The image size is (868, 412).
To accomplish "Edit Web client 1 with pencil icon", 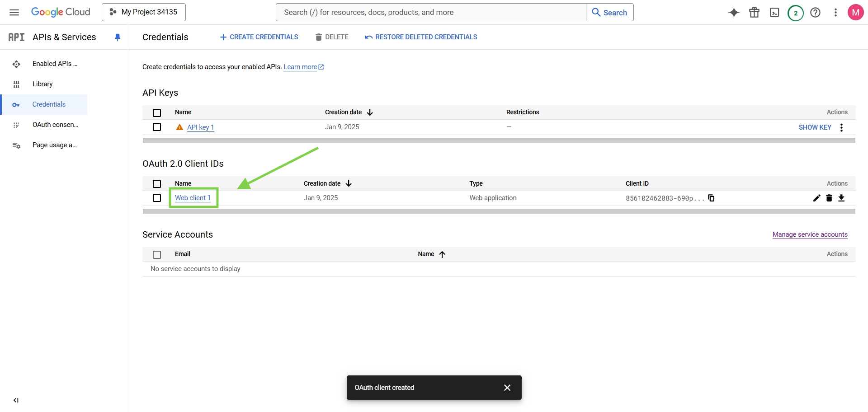I will 816,198.
